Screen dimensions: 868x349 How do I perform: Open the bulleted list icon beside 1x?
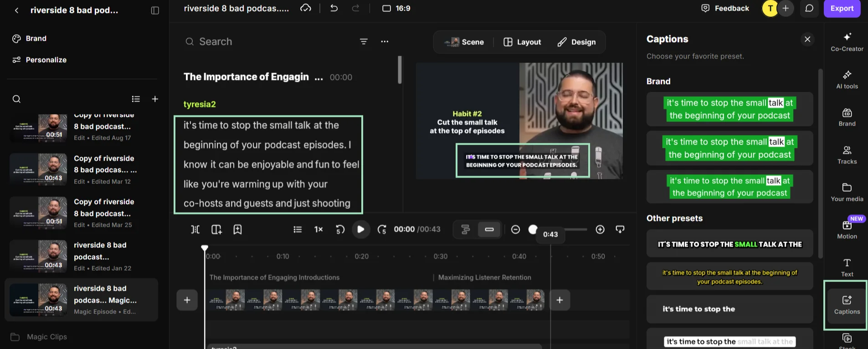click(298, 229)
